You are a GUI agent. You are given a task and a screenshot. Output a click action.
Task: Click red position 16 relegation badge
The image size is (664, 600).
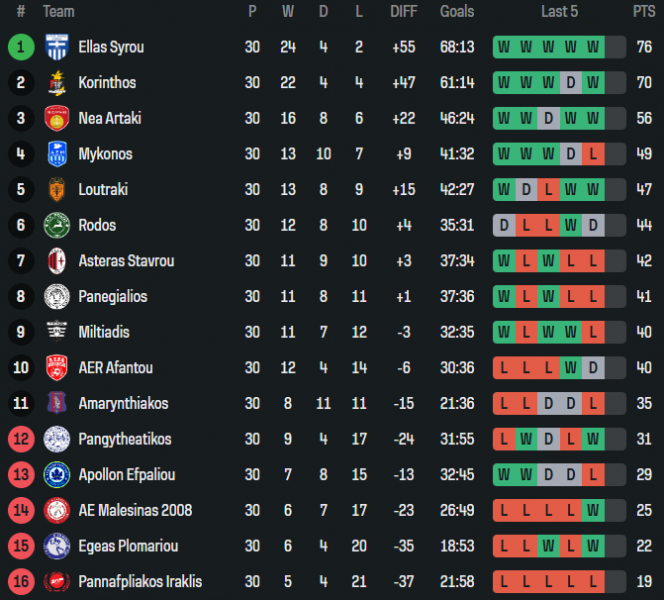click(x=21, y=582)
